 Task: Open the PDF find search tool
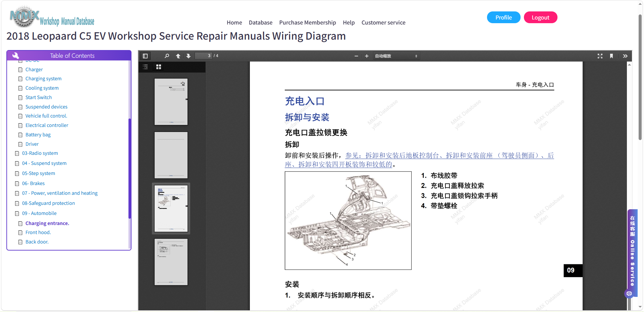click(167, 56)
